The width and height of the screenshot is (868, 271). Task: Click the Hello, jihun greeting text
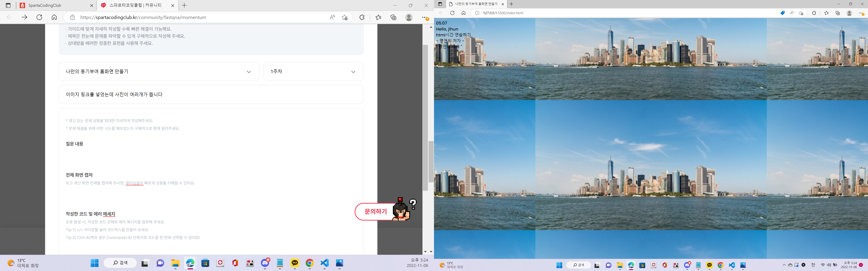[x=447, y=29]
